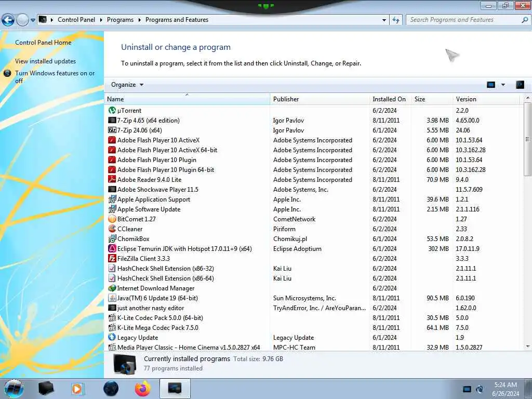The height and width of the screenshot is (399, 532).
Task: Click the Adobe Reader 9.4.0 Lite icon
Action: coord(112,179)
